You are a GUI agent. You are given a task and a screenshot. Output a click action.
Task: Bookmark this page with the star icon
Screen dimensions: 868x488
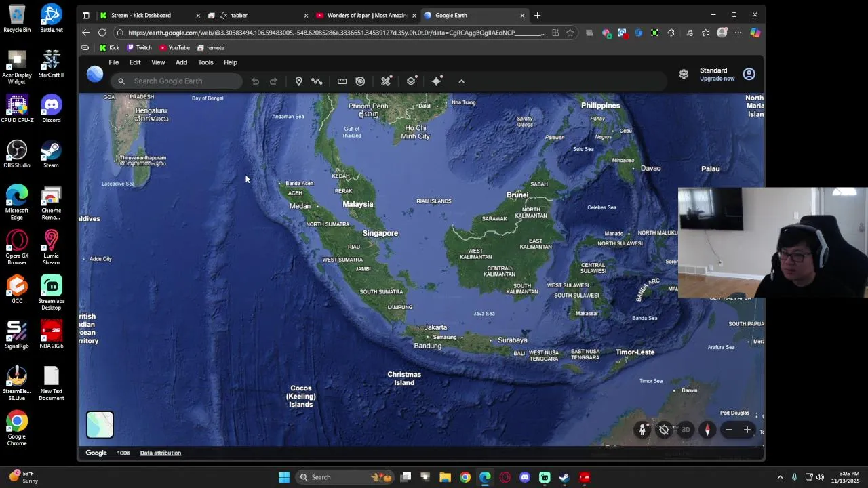click(x=570, y=33)
